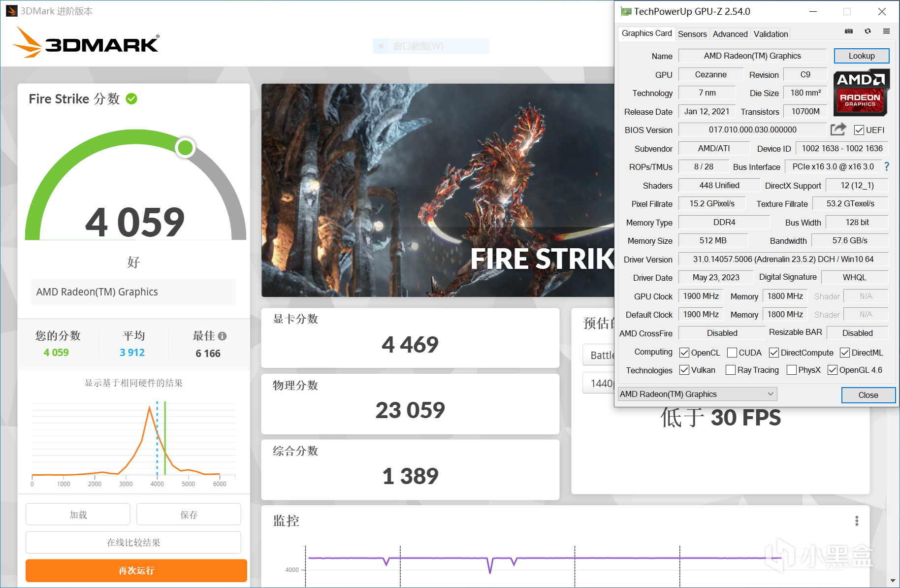Click the BIOS share/export arrow icon
Viewport: 900px width, 588px height.
838,130
